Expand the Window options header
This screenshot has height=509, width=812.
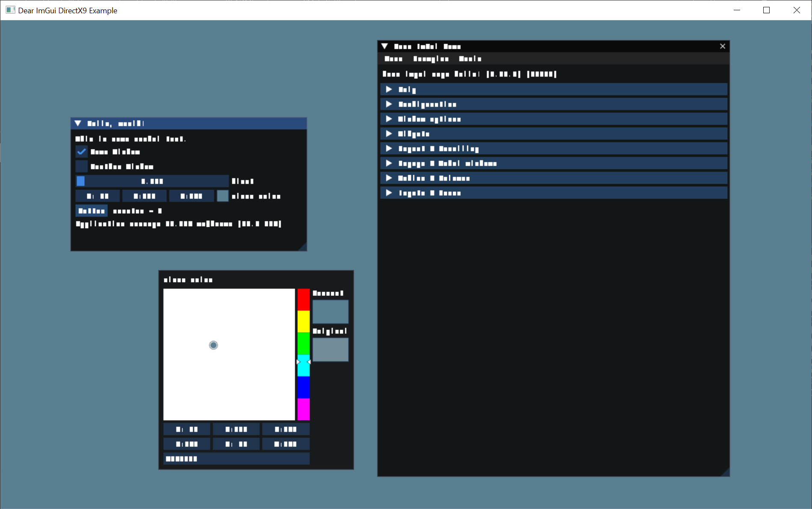coord(554,119)
